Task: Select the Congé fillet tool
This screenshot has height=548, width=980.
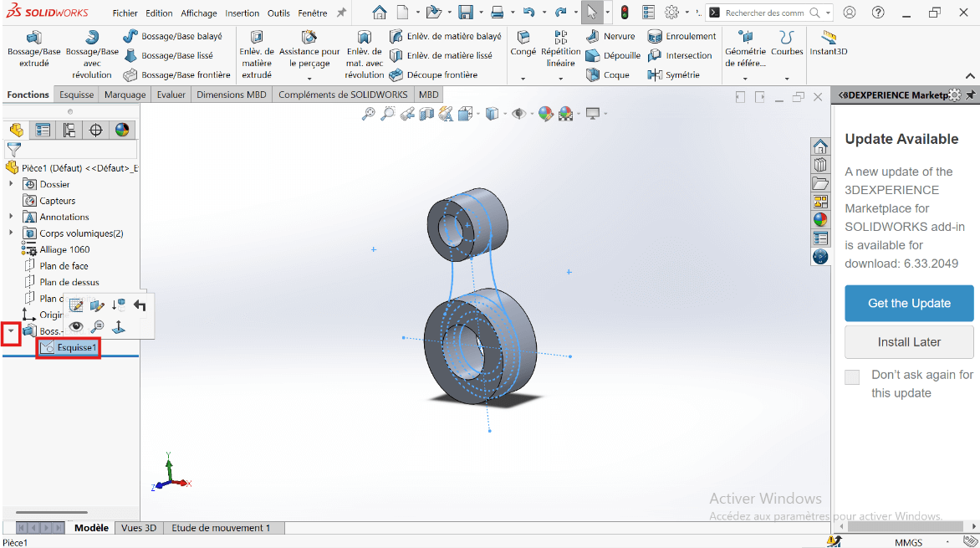Action: [523, 38]
